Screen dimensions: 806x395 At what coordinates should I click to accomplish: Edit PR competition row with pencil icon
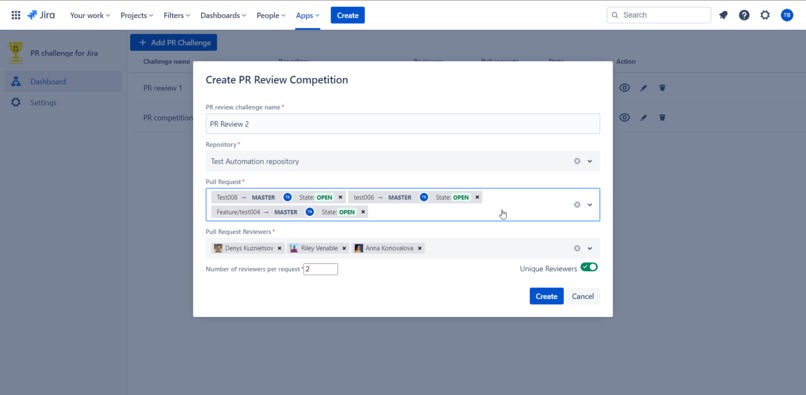click(643, 117)
